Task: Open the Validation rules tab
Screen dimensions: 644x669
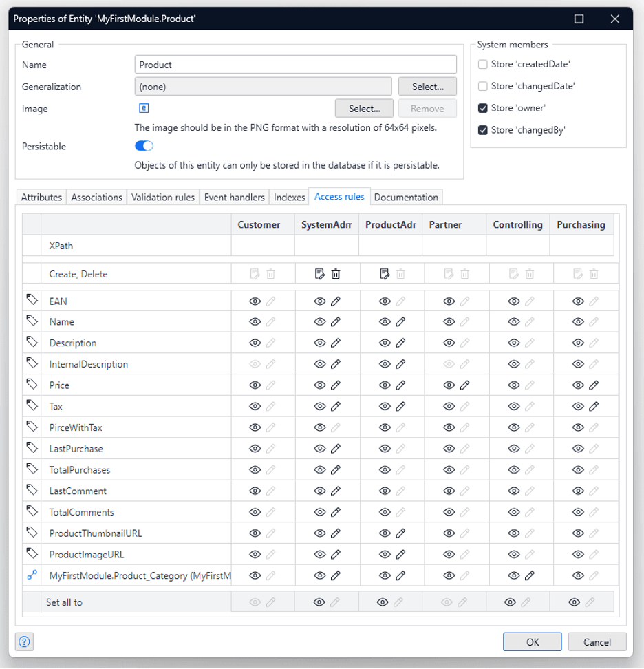Action: 162,197
